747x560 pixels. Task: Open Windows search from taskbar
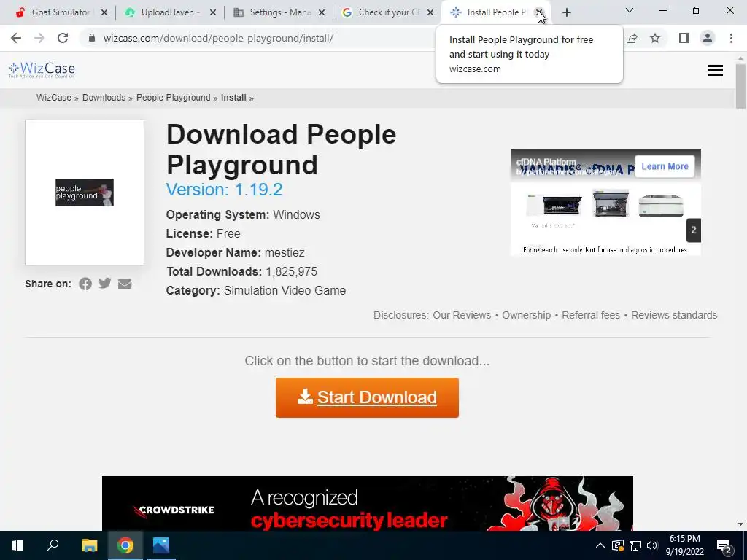point(53,545)
